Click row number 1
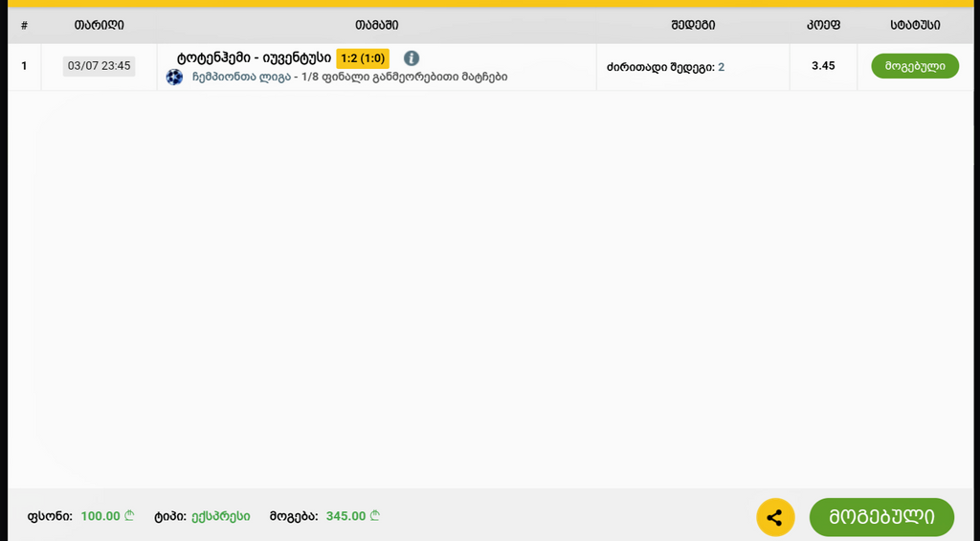Image resolution: width=980 pixels, height=541 pixels. coord(24,66)
